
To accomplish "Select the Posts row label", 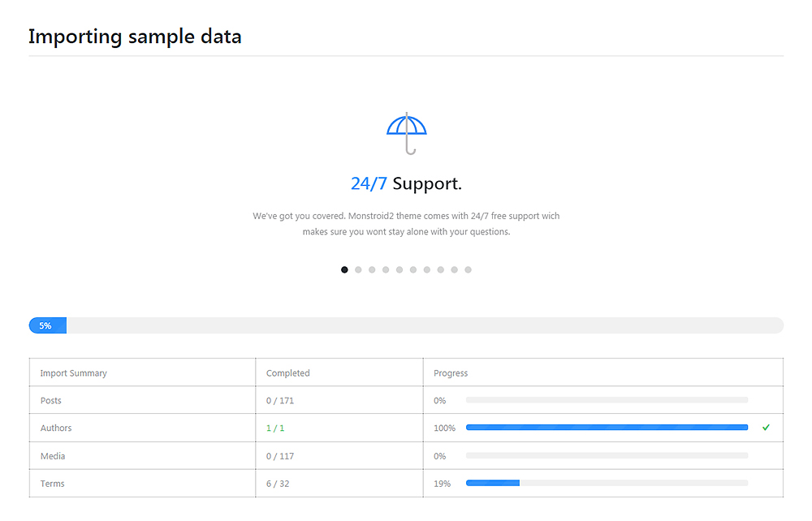I will pyautogui.click(x=51, y=401).
